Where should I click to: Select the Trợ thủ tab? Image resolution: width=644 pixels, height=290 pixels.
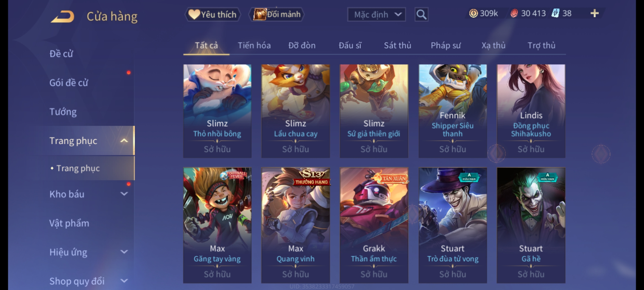[x=541, y=45]
